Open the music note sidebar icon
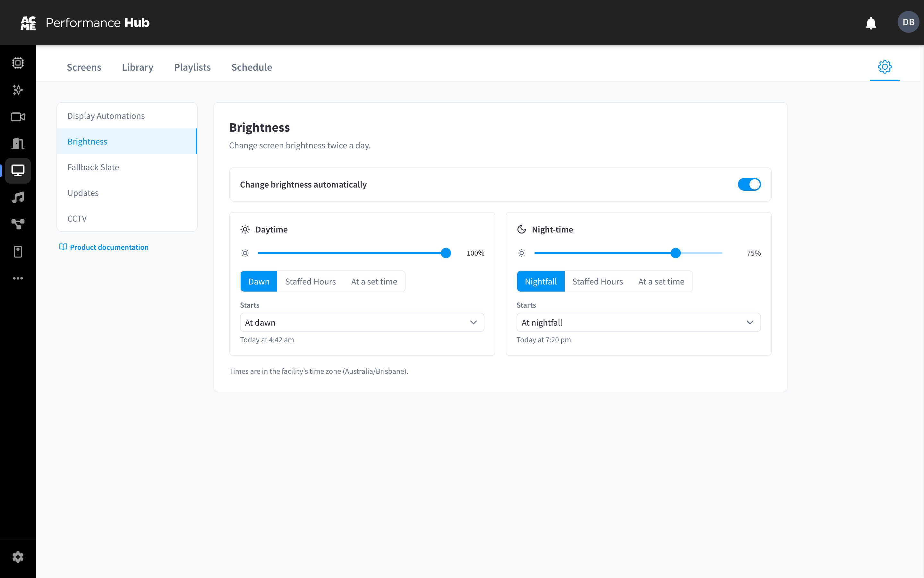 point(18,197)
